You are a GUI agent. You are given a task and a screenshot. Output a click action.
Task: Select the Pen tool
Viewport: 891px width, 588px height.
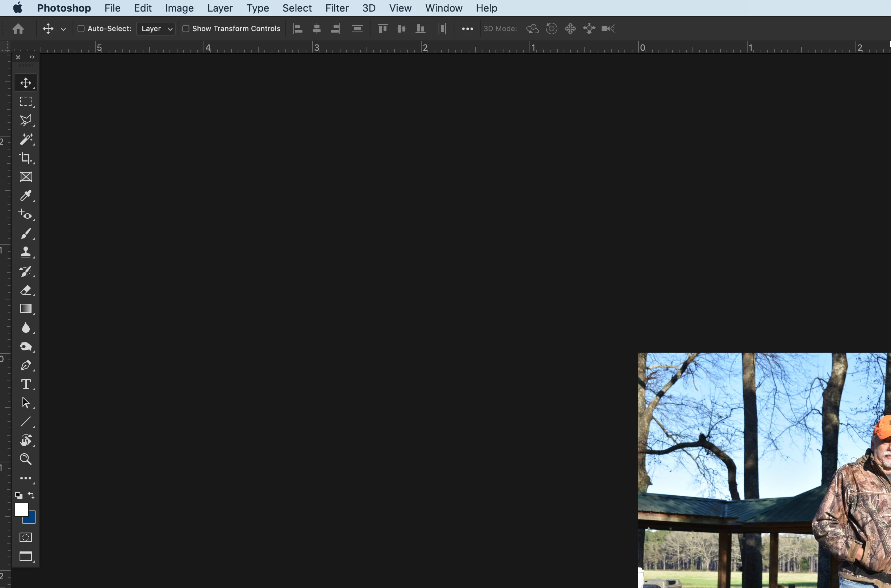(x=26, y=365)
